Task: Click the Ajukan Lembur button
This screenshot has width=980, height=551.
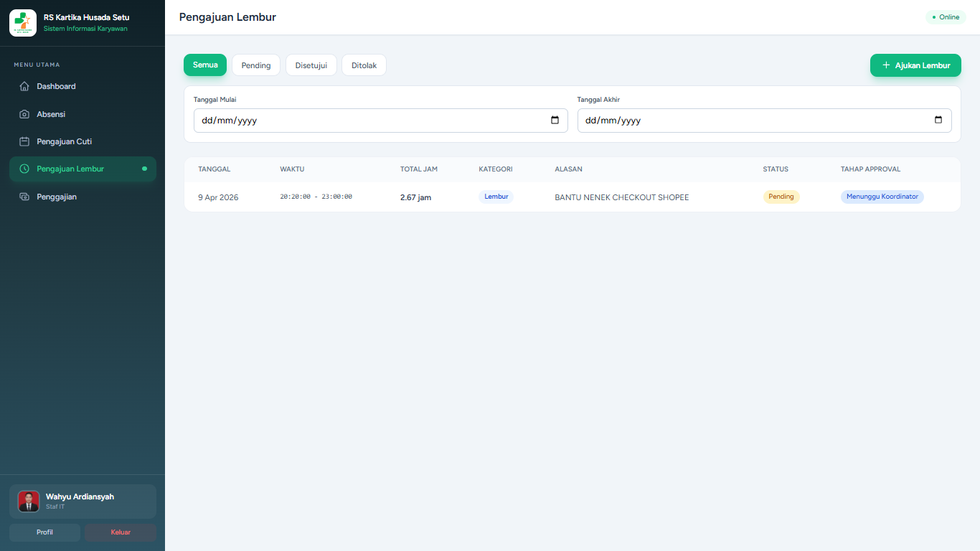Action: 915,65
